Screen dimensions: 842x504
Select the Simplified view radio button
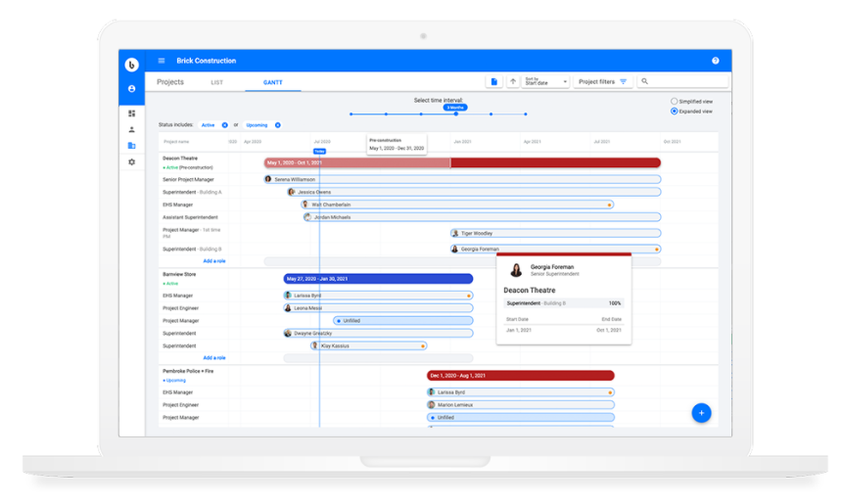point(674,101)
